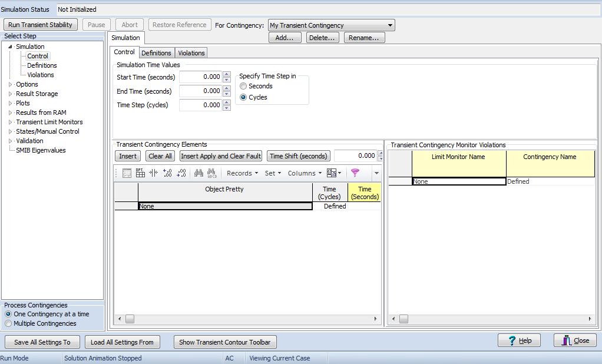Click the Time Shift value field
The height and width of the screenshot is (364, 602).
[356, 156]
